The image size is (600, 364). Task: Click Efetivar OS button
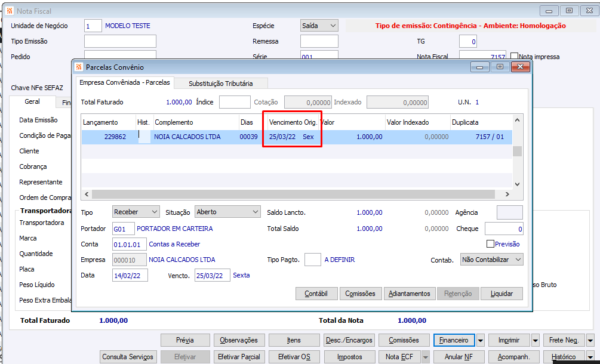[x=294, y=357]
